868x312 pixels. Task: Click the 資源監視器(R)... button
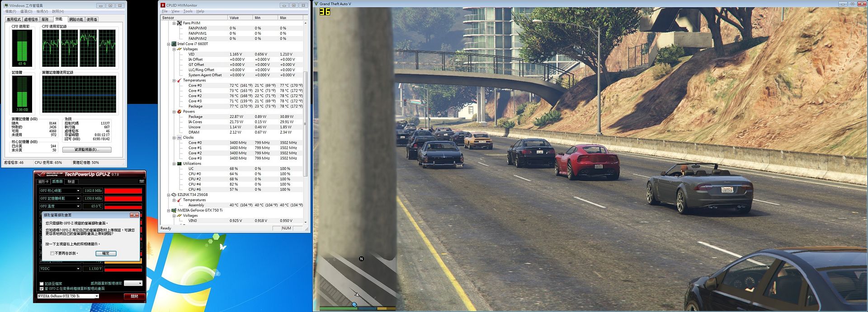click(86, 149)
